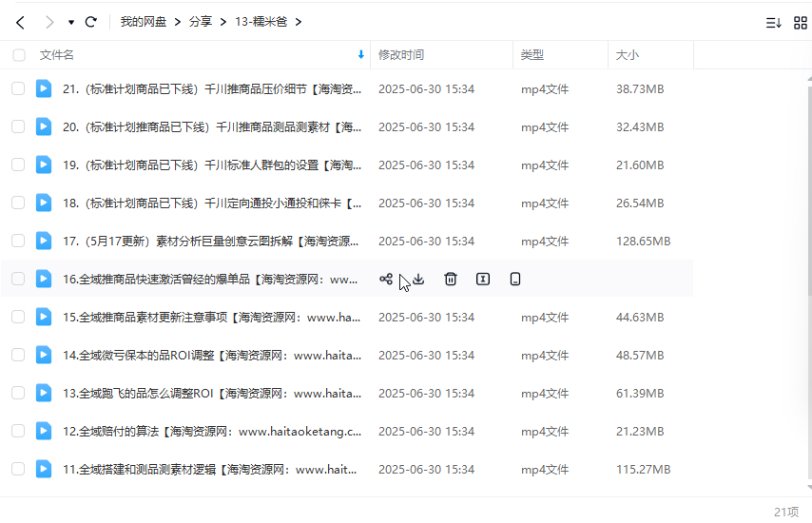Rename file 16 with the rename icon
The width and height of the screenshot is (812, 523).
(483, 280)
